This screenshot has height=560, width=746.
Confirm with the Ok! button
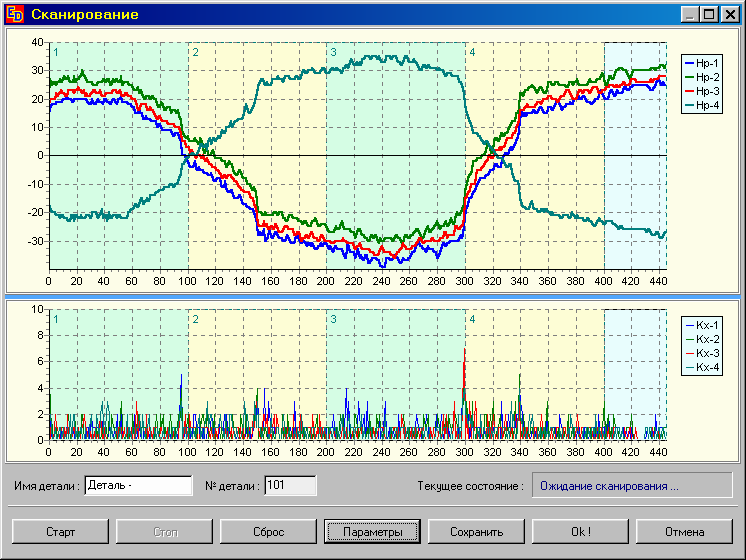[x=580, y=532]
